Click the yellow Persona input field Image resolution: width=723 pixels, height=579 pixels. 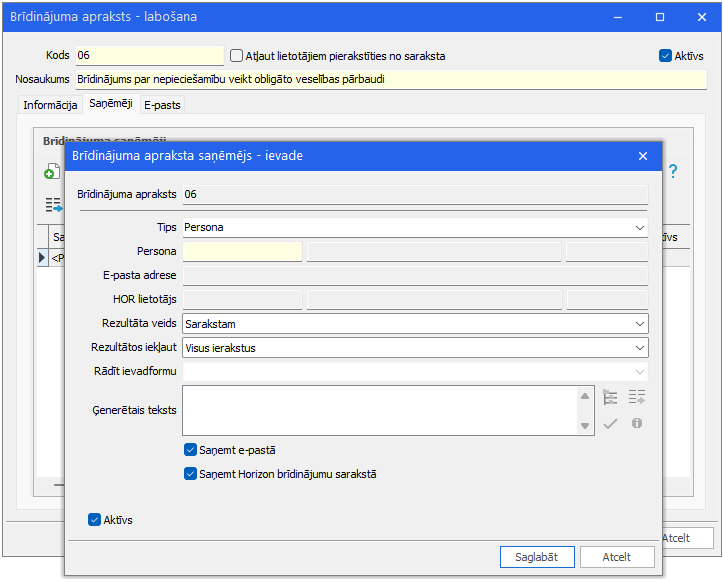tap(243, 252)
